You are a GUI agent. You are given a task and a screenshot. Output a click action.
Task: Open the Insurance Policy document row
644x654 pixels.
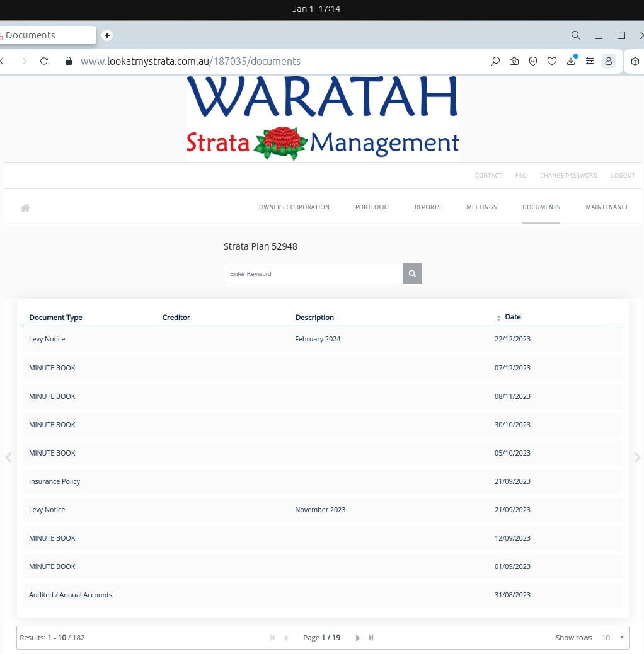[323, 481]
